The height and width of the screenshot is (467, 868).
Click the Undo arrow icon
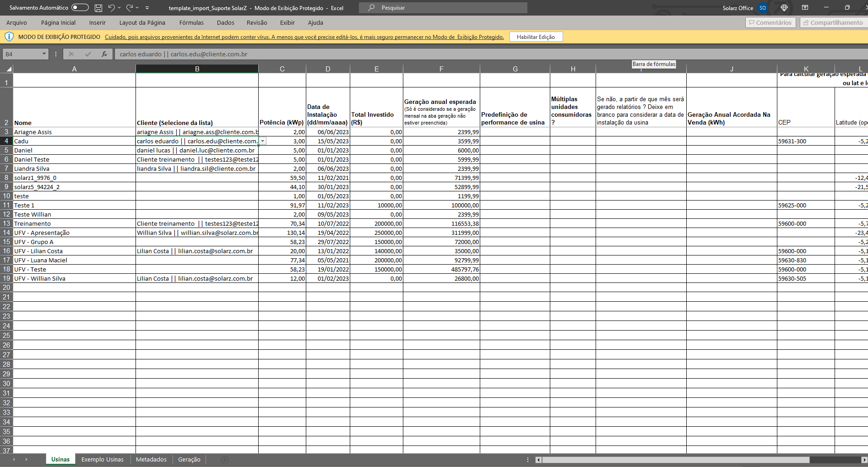[x=111, y=8]
